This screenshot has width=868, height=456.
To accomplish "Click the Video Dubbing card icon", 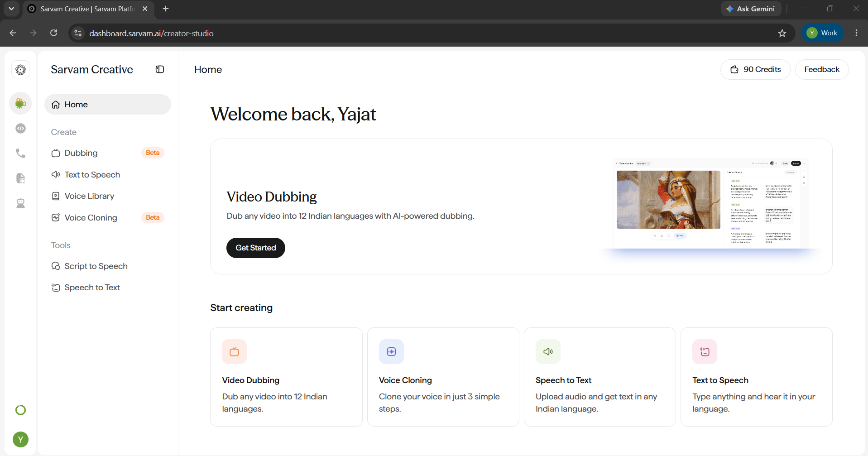I will tap(234, 351).
